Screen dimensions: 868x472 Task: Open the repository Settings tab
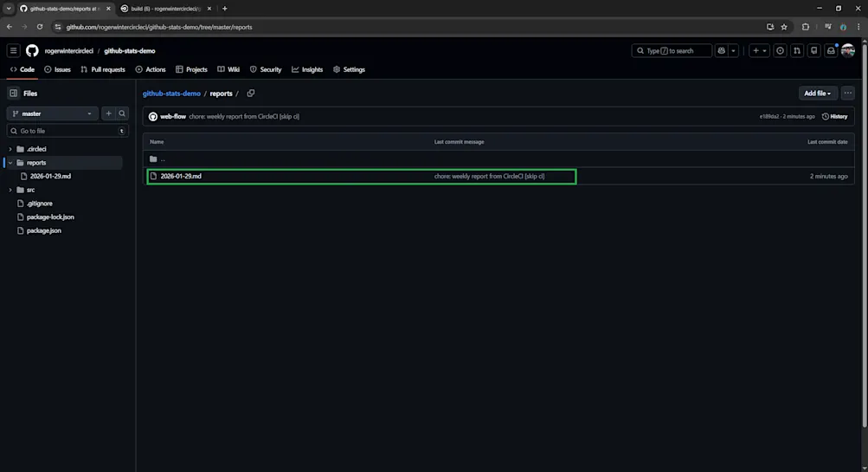(349, 69)
